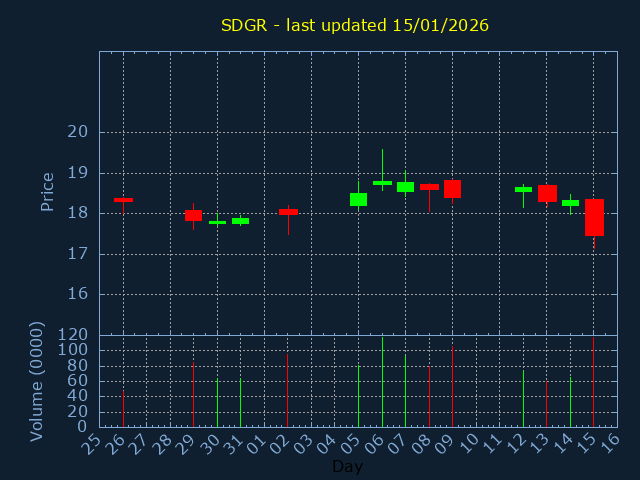Click the green candlestick on day 12

pyautogui.click(x=523, y=189)
